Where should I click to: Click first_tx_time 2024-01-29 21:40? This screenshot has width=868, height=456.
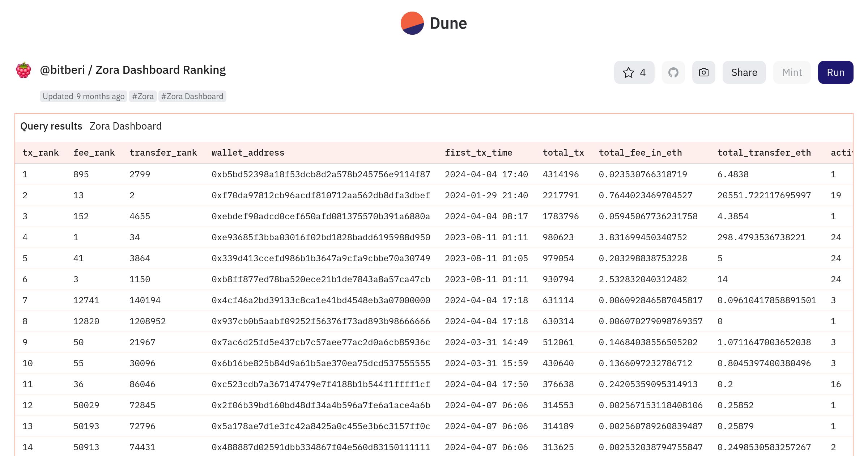coord(486,195)
